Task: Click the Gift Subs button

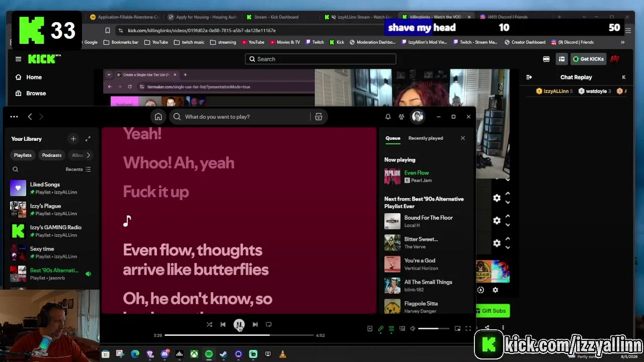Action: (x=493, y=311)
